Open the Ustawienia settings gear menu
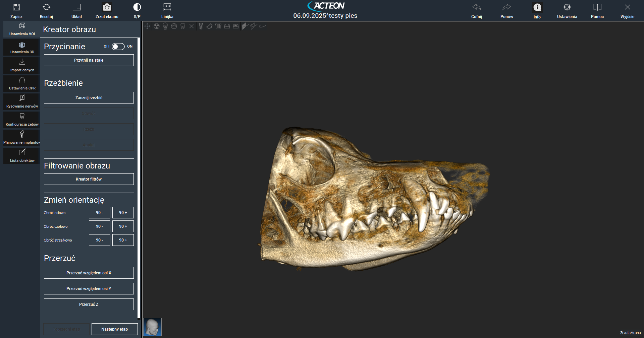This screenshot has height=338, width=644. pyautogui.click(x=567, y=7)
